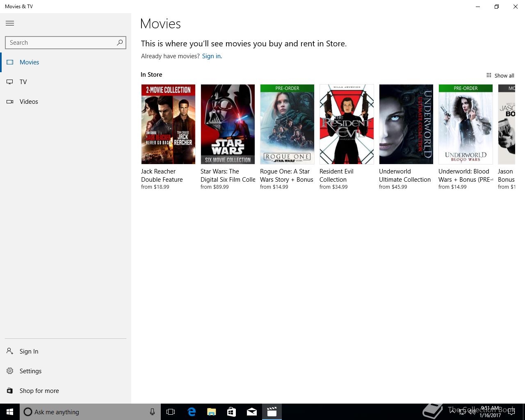The height and width of the screenshot is (420, 525).
Task: Open Mail app from taskbar
Action: tap(252, 412)
